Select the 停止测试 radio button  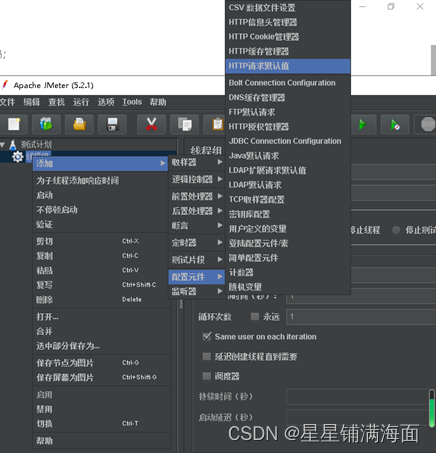(x=396, y=230)
